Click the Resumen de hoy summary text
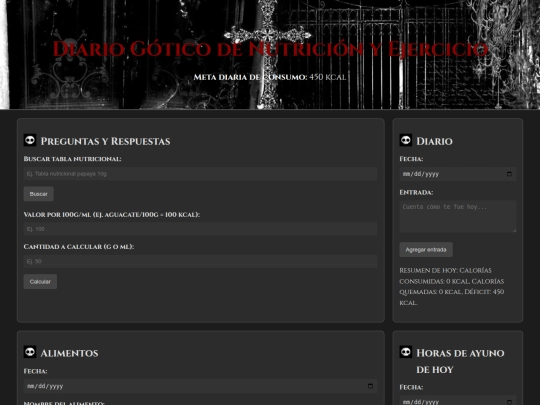 click(452, 287)
